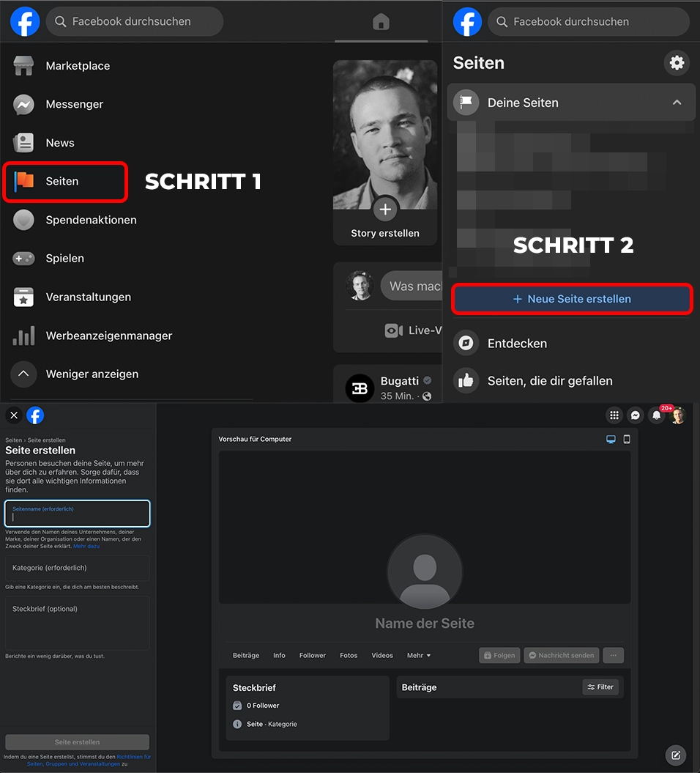The width and height of the screenshot is (700, 773).
Task: Click the Folgen button in preview
Action: click(499, 655)
